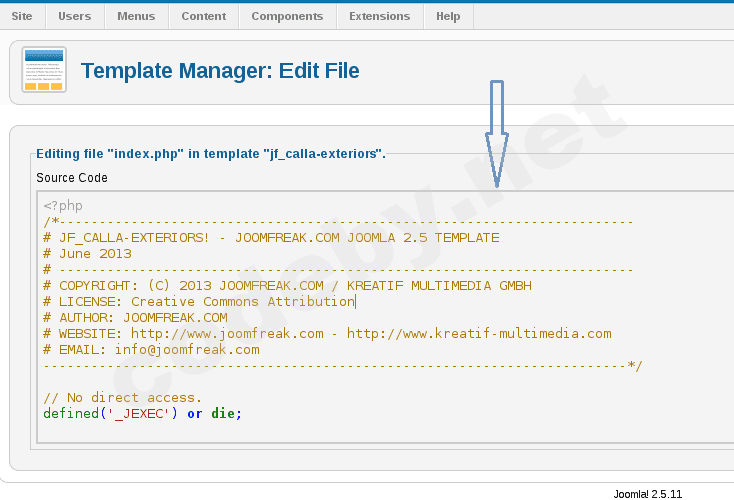734x500 pixels.
Task: Click the Joomla! 2.5.11 version text
Action: 648,494
